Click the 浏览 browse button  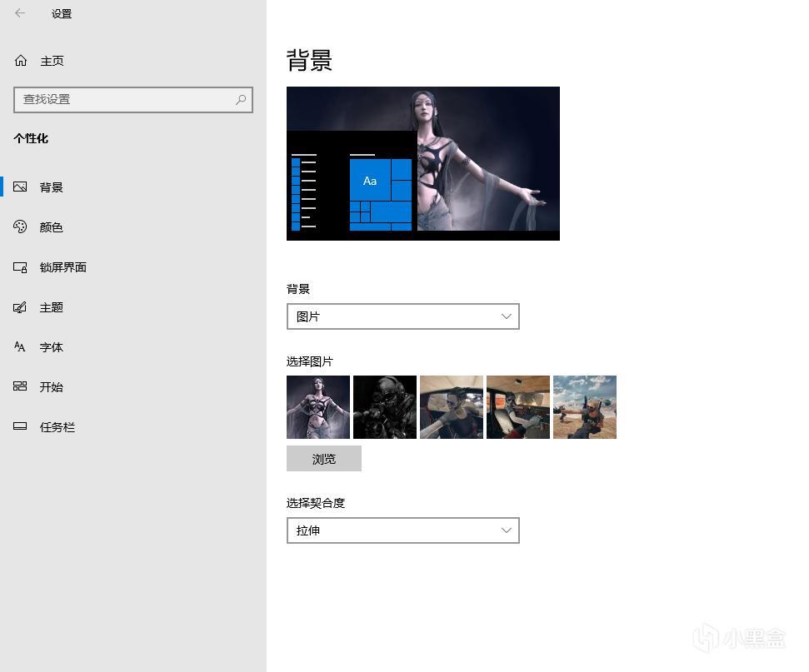324,459
